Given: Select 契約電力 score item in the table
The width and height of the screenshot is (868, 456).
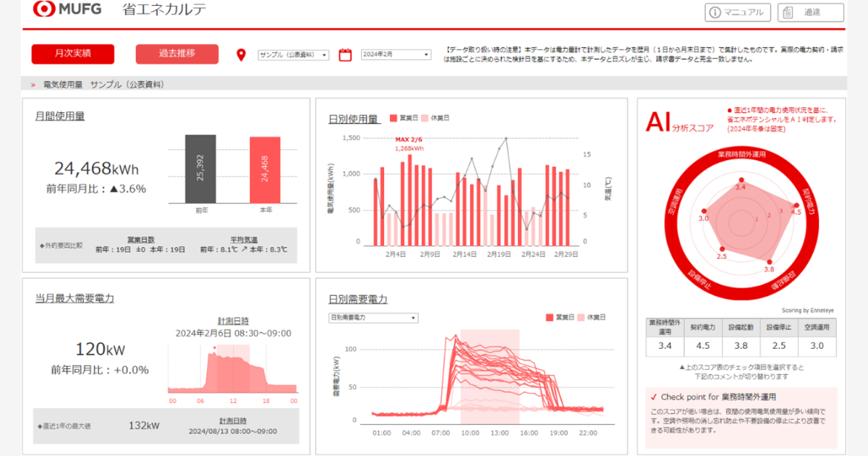Looking at the screenshot, I should (702, 346).
